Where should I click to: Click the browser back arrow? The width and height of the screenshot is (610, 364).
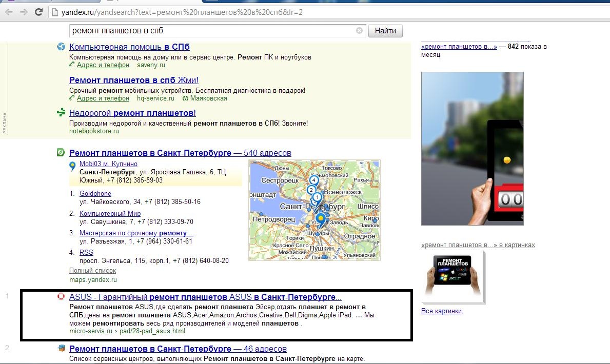pos(9,12)
